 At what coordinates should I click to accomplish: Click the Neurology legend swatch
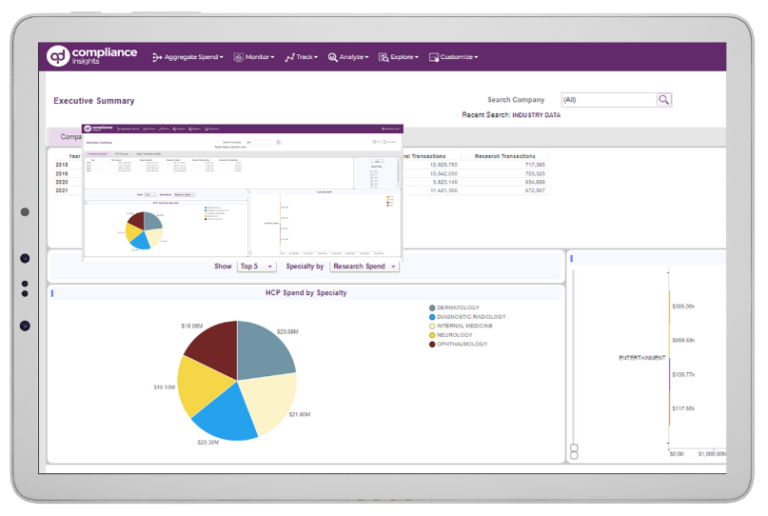pyautogui.click(x=432, y=335)
